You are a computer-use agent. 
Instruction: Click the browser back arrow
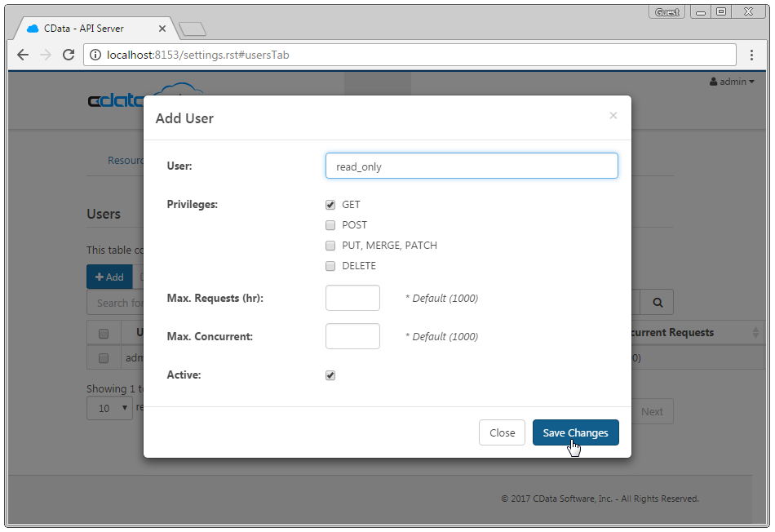(22, 55)
